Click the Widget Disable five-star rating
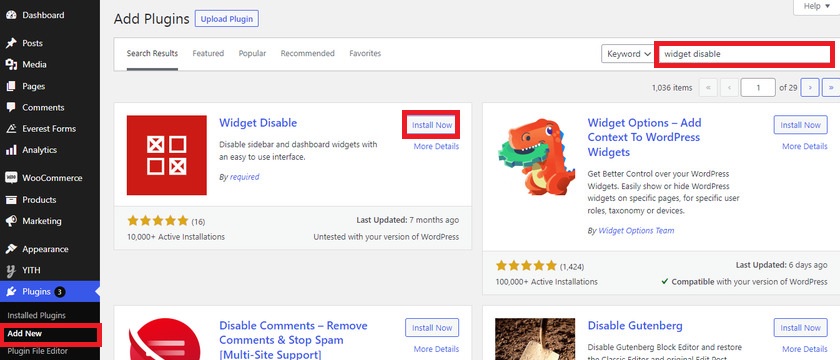 click(x=158, y=221)
